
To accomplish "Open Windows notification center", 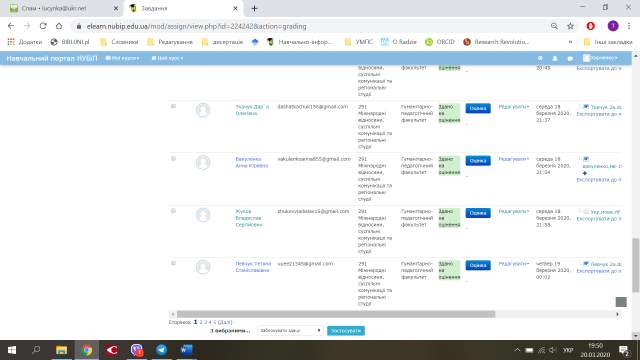I will coord(623,350).
